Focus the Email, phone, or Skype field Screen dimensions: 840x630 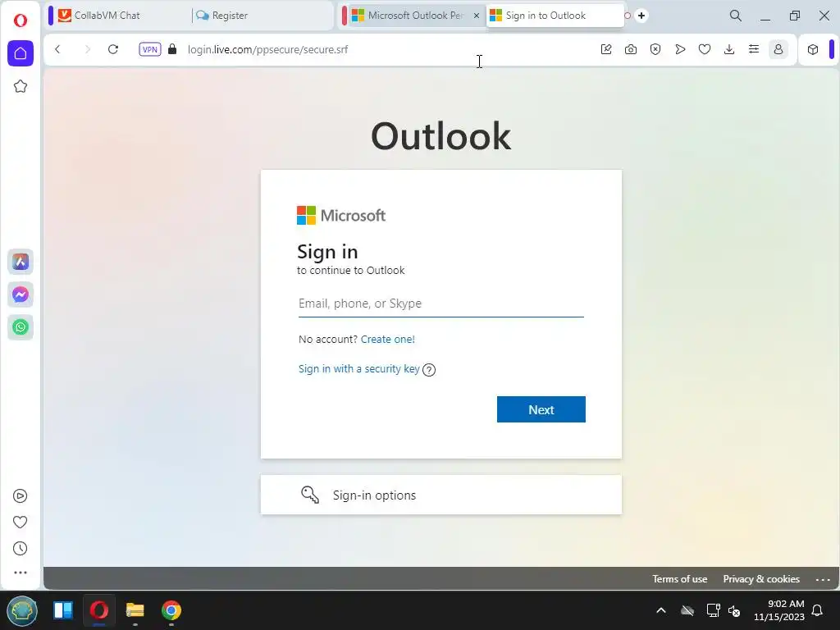pyautogui.click(x=441, y=304)
